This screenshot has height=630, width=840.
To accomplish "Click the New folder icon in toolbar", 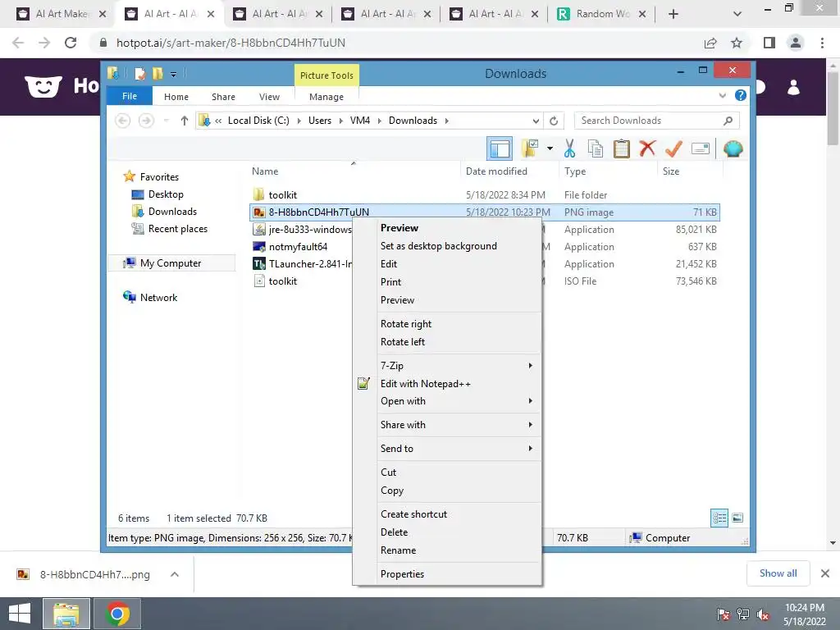I will click(530, 148).
